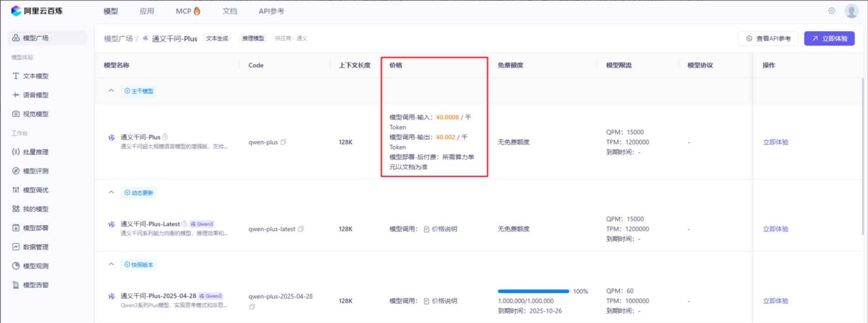The image size is (868, 323).
Task: Open the 应用 top tab
Action: coord(147,11)
